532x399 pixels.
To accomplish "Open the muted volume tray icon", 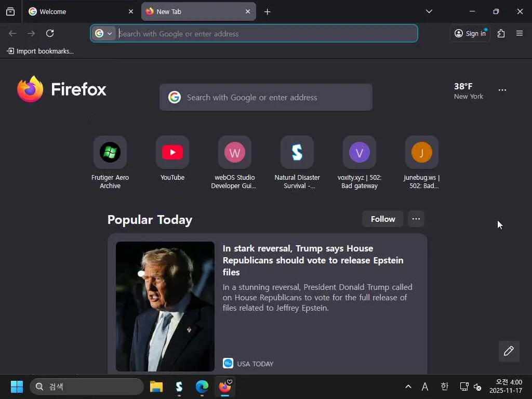I will [477, 387].
